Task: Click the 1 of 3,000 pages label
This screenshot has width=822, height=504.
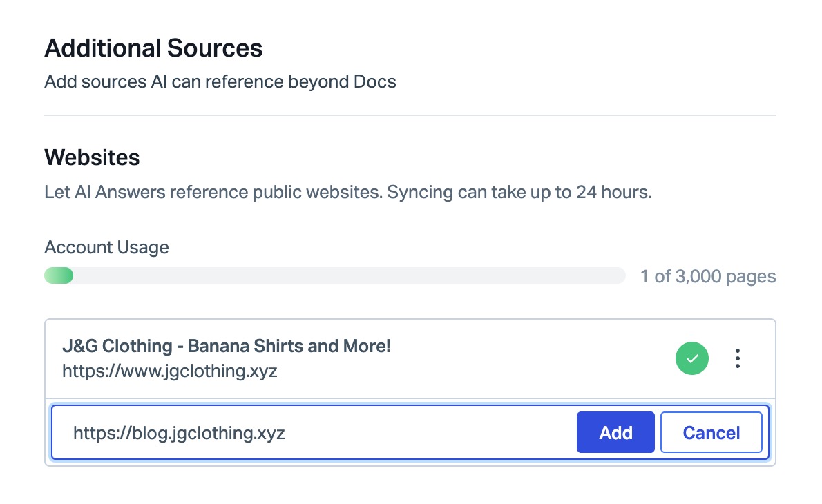Action: (708, 277)
